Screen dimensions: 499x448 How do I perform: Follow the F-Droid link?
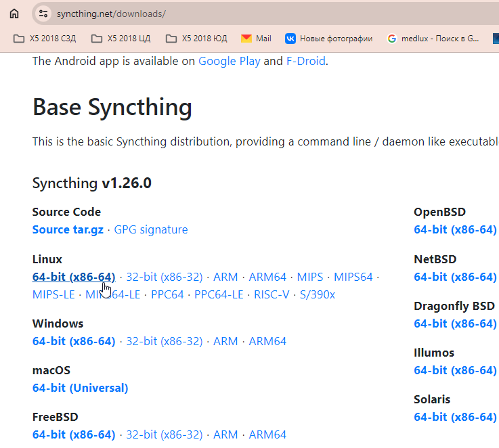306,61
